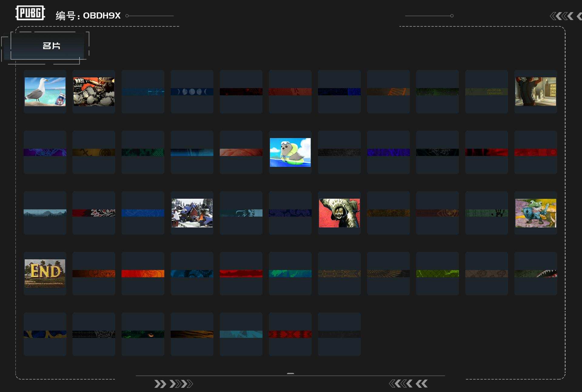This screenshot has width=582, height=392.
Task: Choose the shark teeth banner card
Action: point(536,273)
